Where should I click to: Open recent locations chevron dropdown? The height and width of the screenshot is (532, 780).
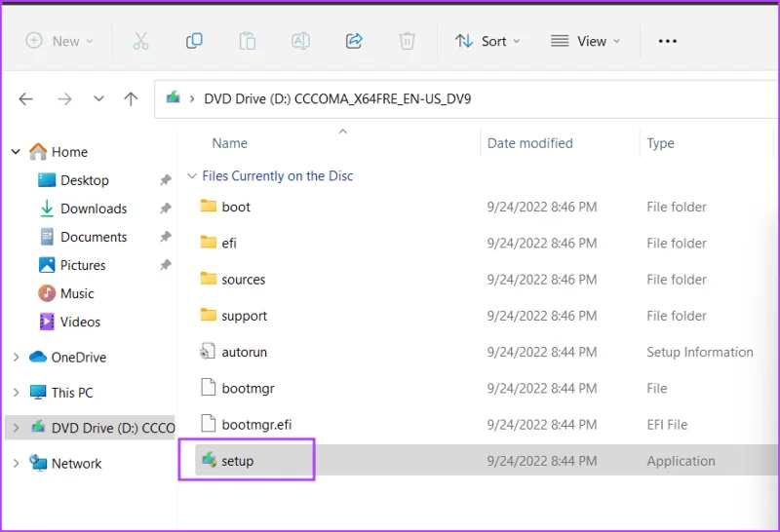coord(99,98)
